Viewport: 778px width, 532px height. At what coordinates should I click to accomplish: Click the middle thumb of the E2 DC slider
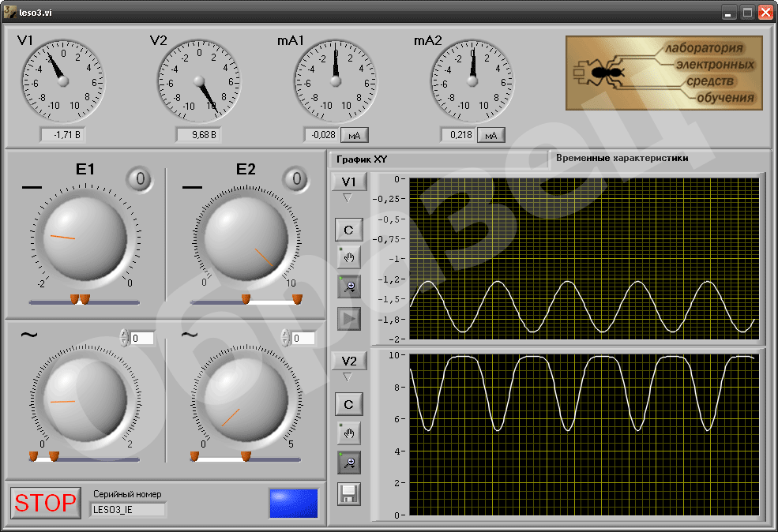click(246, 299)
